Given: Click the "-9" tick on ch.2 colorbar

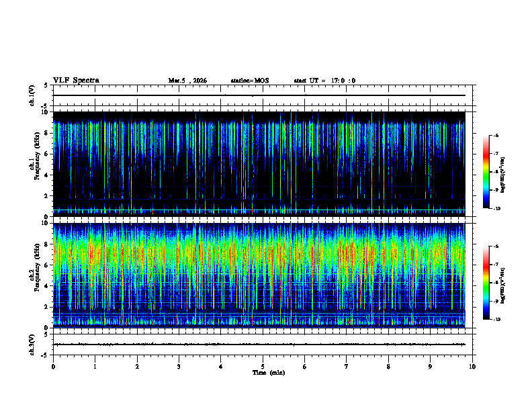Looking at the screenshot, I should coord(496,301).
